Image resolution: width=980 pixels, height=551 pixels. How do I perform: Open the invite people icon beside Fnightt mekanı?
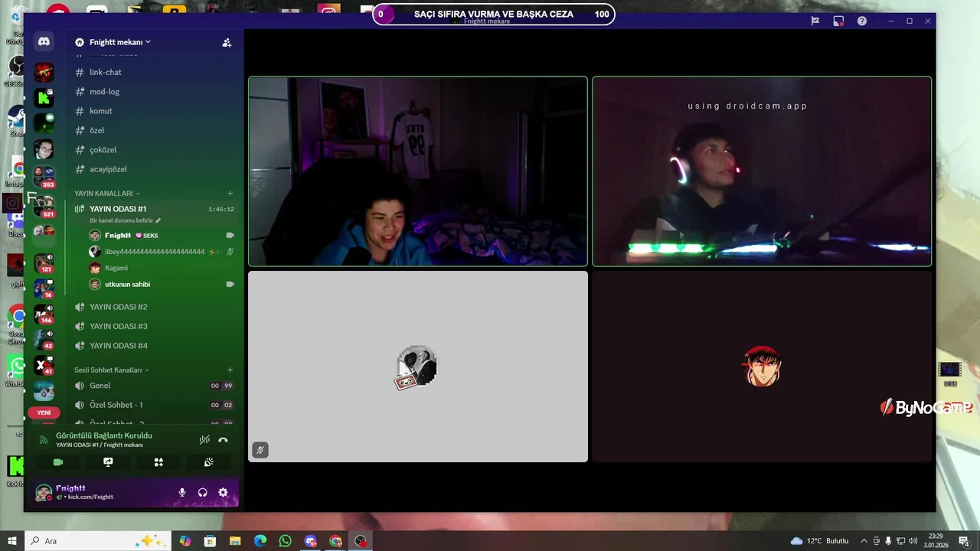(x=227, y=43)
